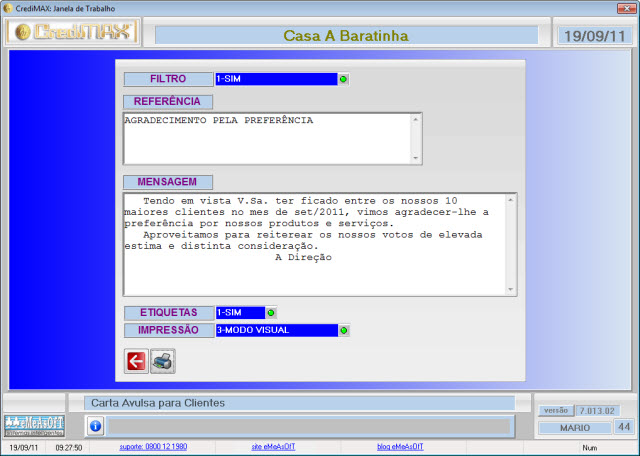Toggle the green indicator next to FILTRO
This screenshot has width=640, height=456.
(343, 79)
